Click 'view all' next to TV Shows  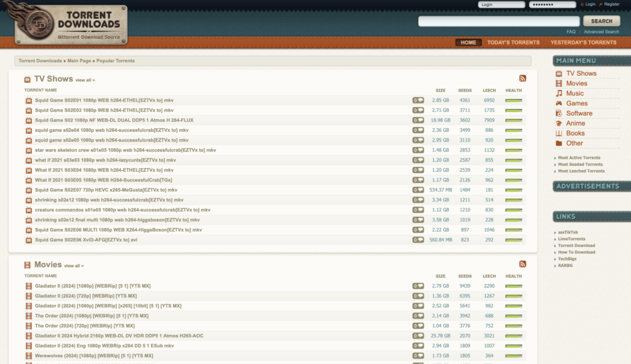click(x=85, y=81)
